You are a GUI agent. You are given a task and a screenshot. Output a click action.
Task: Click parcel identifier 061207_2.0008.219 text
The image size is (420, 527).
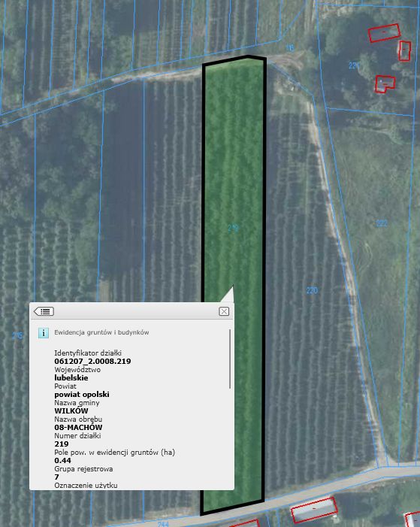coord(92,362)
